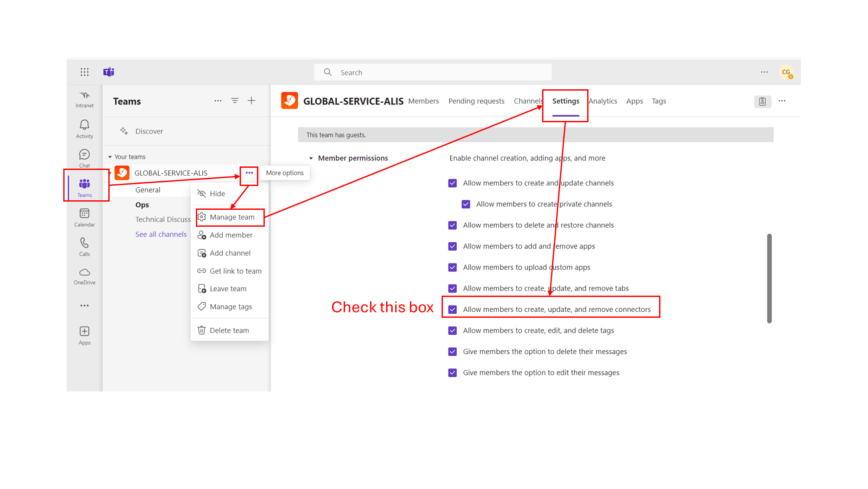This screenshot has height=489, width=868.
Task: Open GLOBAL-SERVICE-ALIS more options ellipsis
Action: (249, 173)
